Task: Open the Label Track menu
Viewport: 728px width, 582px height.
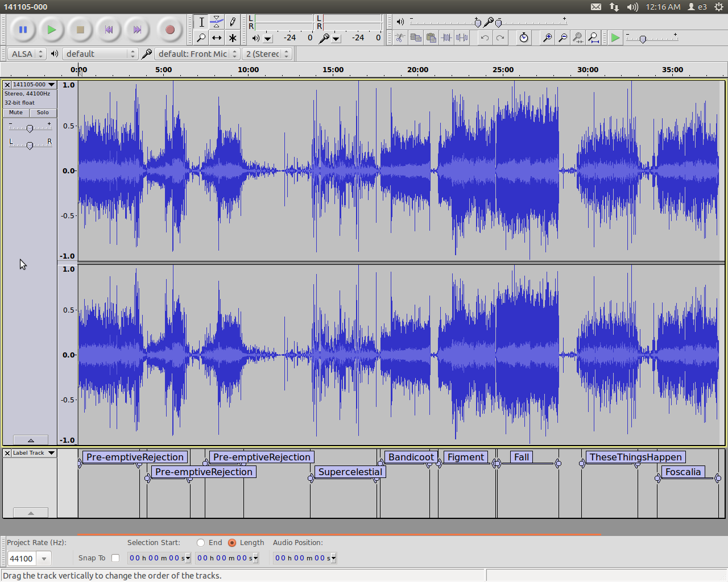Action: point(34,453)
